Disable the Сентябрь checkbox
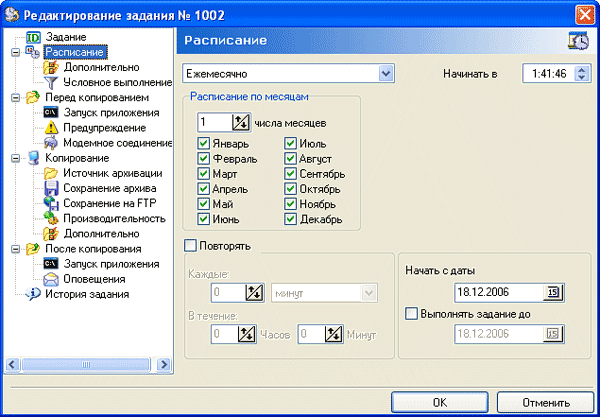Screen dimensions: 600x417 290,174
